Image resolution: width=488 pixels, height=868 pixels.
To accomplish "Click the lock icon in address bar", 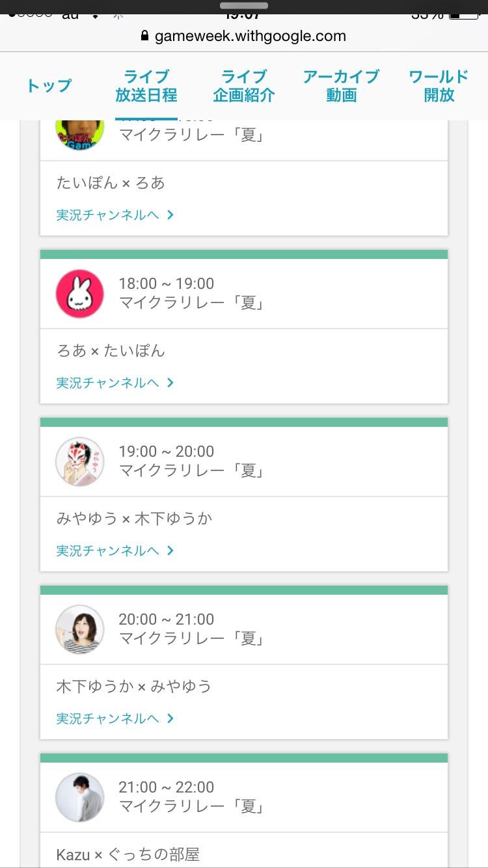I will (145, 36).
